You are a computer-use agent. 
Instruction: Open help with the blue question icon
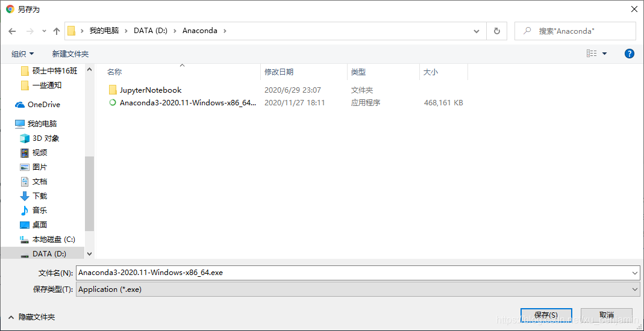629,54
